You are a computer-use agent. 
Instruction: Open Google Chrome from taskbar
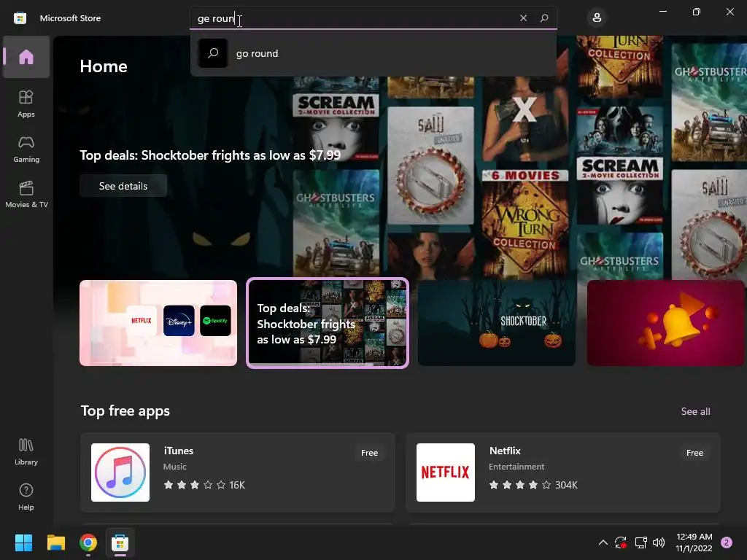88,542
